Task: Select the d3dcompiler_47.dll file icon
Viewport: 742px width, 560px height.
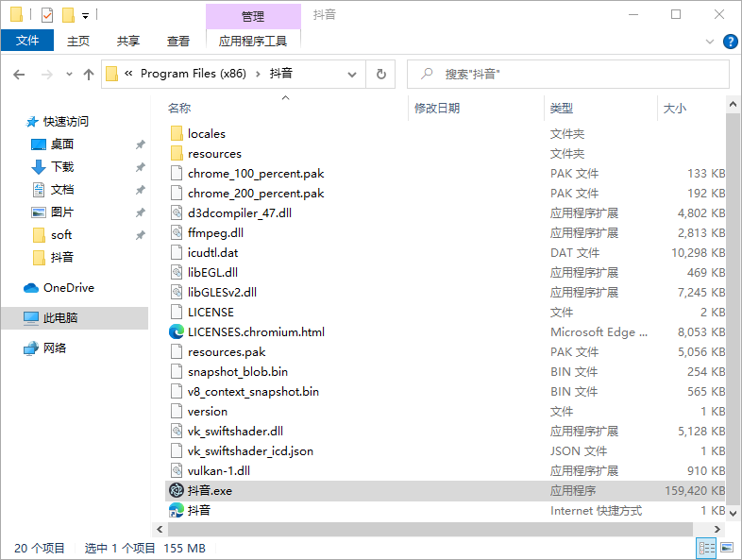Action: [x=177, y=213]
